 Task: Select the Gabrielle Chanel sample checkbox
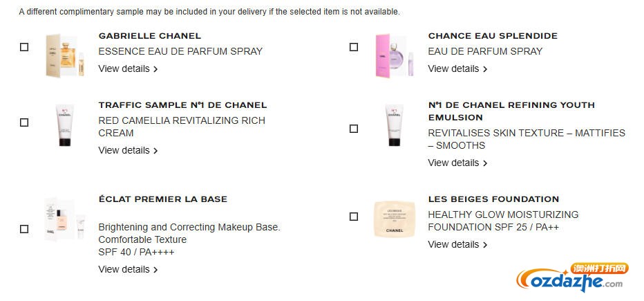[24, 47]
